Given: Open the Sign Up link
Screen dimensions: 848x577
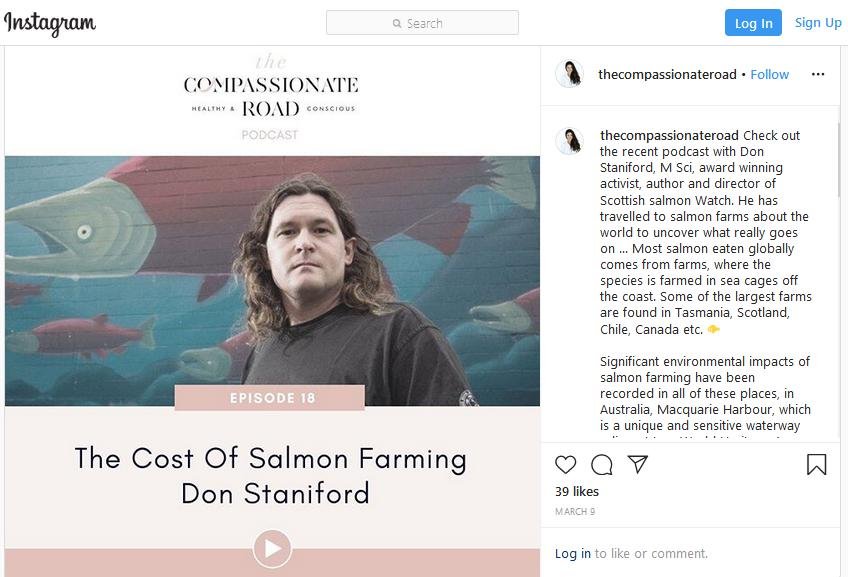Looking at the screenshot, I should [818, 23].
